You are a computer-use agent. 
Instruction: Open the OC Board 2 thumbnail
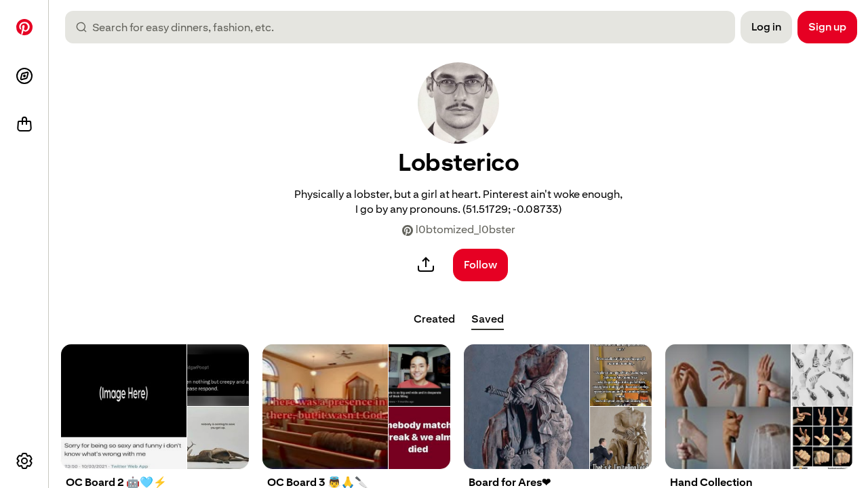pyautogui.click(x=155, y=407)
